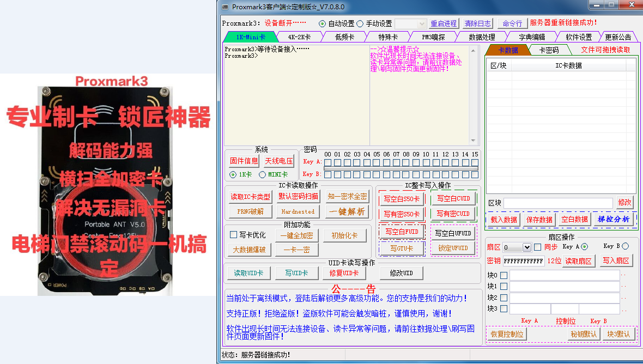Click the 梯控分析 button
Viewport: 643px width, 364px height.
coord(614,219)
